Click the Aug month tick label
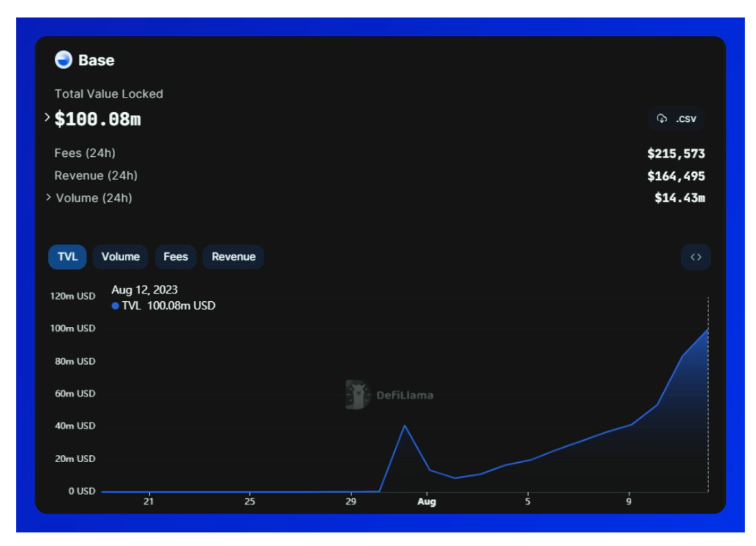This screenshot has height=546, width=756. tap(427, 502)
